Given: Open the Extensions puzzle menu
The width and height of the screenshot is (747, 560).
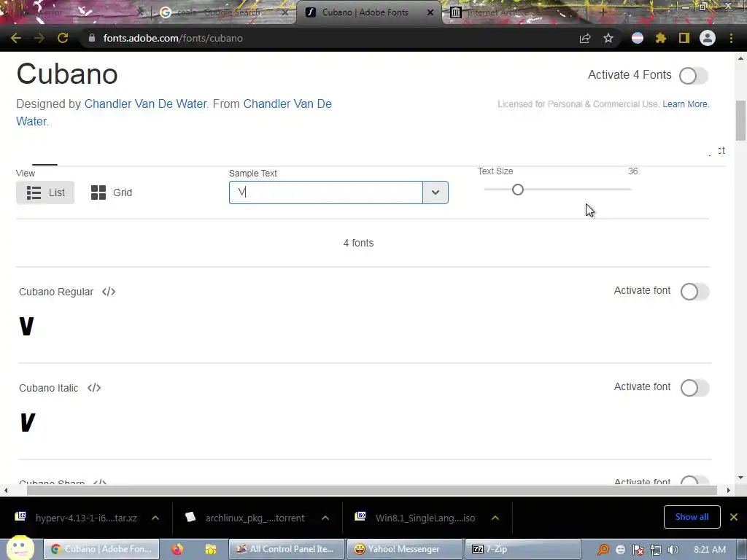Looking at the screenshot, I should pos(661,38).
